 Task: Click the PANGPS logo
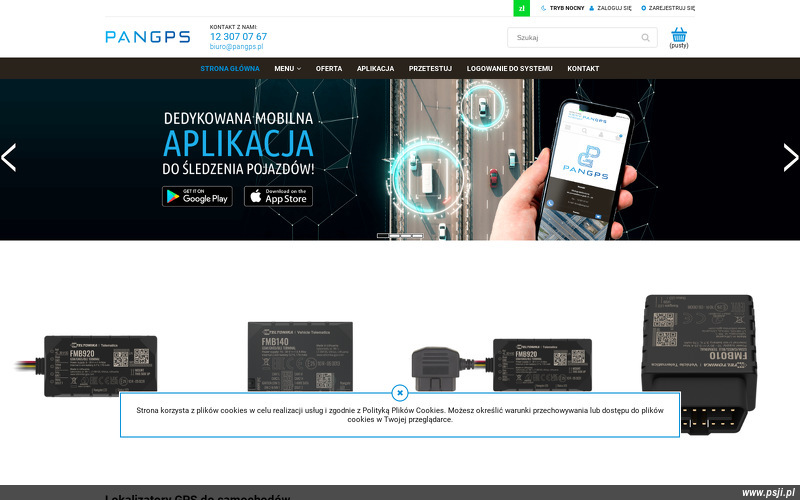[x=147, y=37]
